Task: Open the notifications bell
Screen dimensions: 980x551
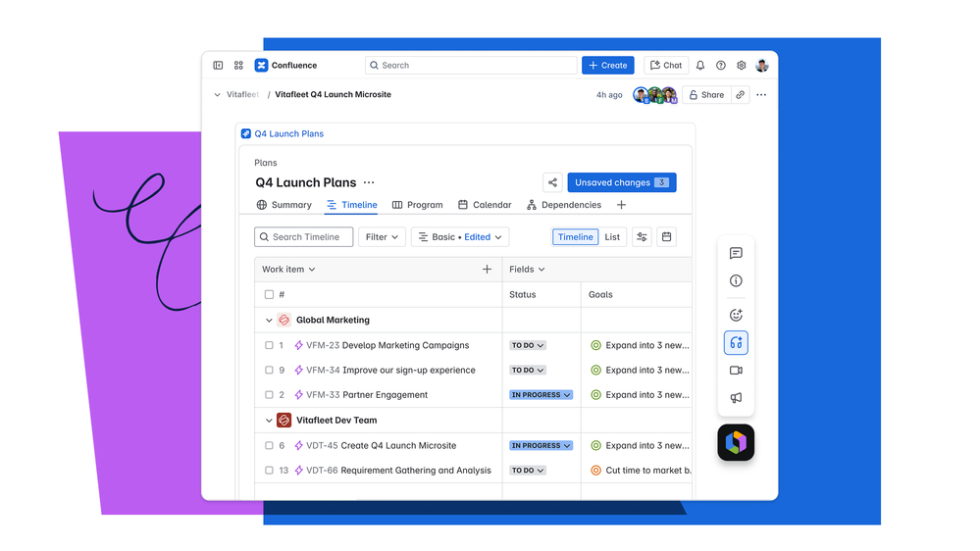Action: (700, 65)
